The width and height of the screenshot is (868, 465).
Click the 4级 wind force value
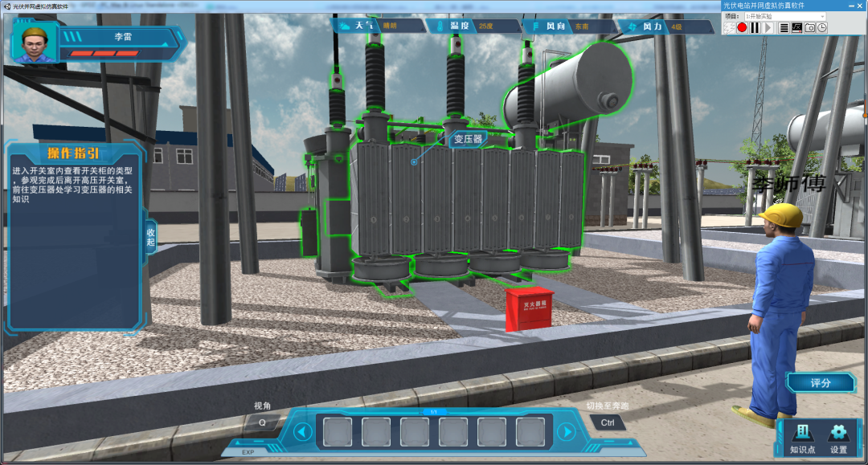677,27
